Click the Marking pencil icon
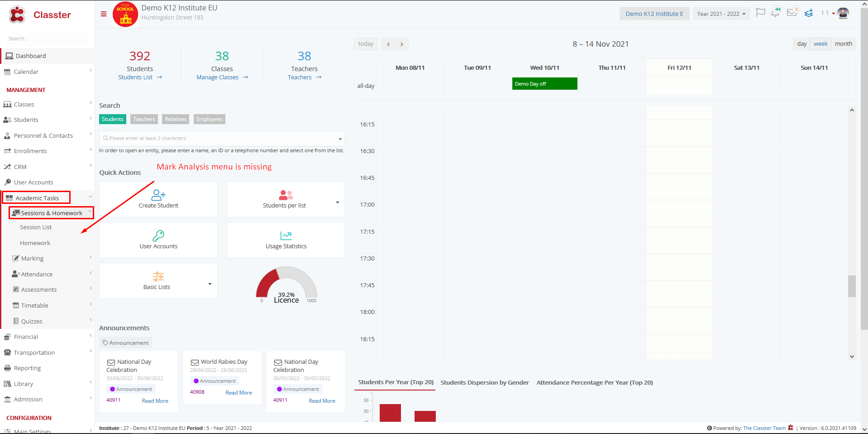This screenshot has width=868, height=434. pos(16,258)
